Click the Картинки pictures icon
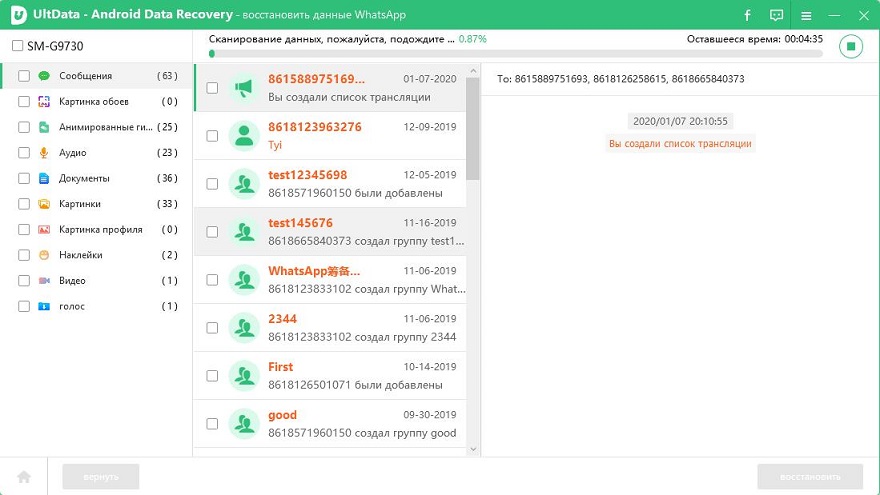Viewport: 880px width, 495px height. point(44,204)
